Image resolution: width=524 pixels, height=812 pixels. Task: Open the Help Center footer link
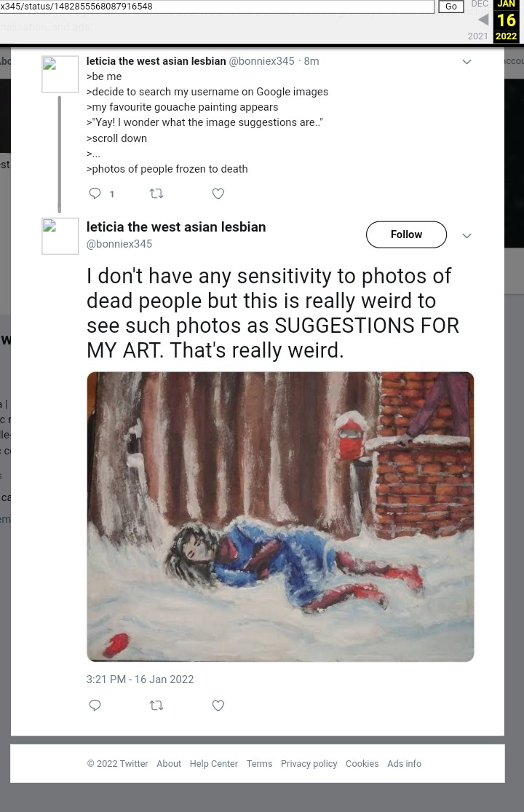point(213,763)
